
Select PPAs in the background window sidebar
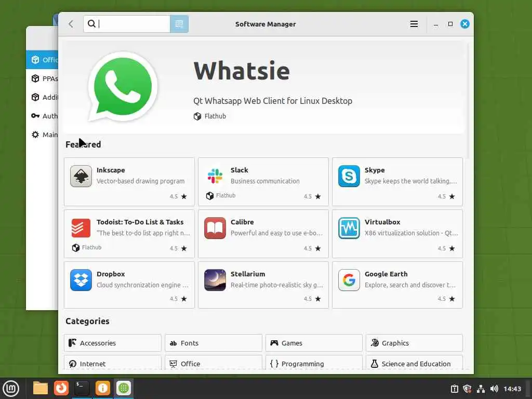(x=42, y=78)
